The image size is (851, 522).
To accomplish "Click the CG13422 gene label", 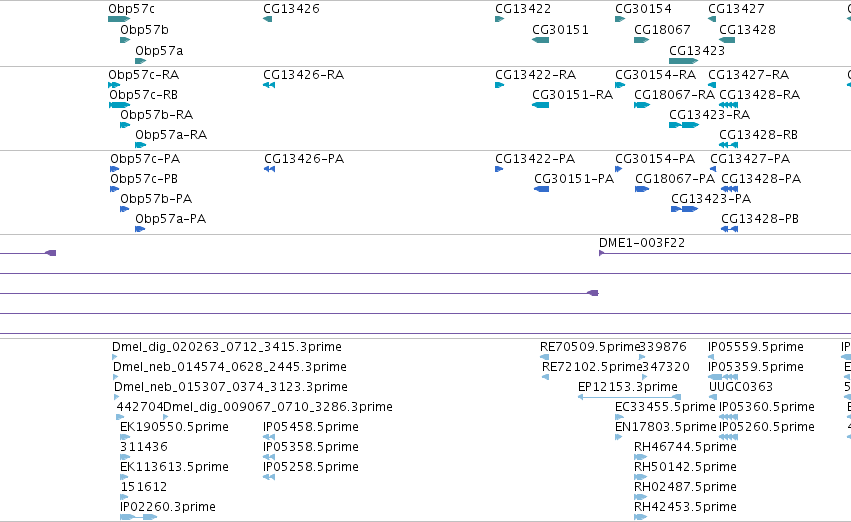I will pyautogui.click(x=523, y=9).
